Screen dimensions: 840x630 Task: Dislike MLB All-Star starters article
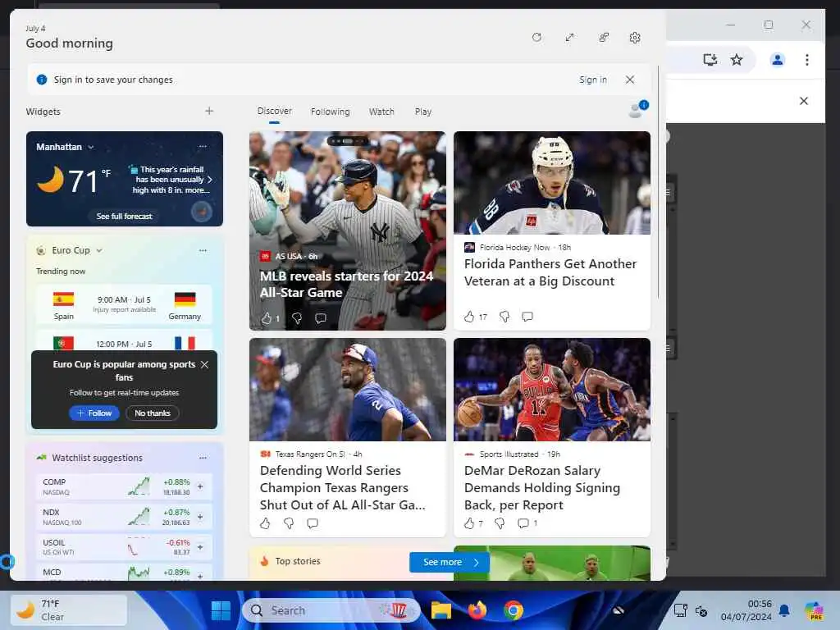point(297,318)
